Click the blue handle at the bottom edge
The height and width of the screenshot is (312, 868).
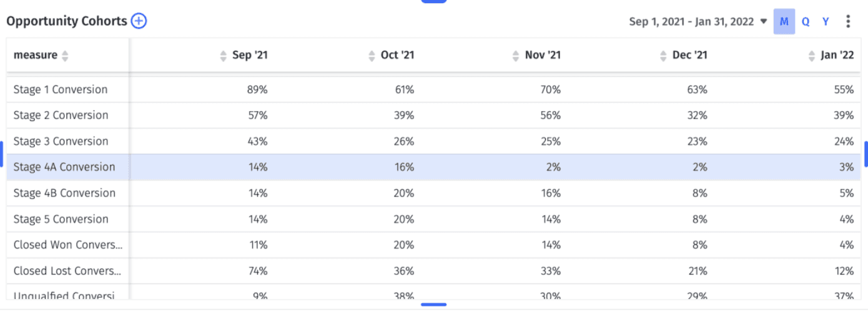pos(433,305)
